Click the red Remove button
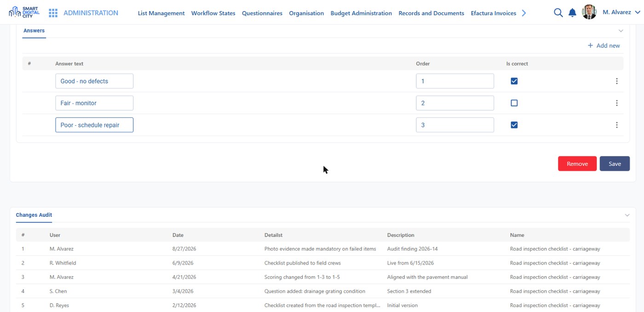Image resolution: width=644 pixels, height=312 pixels. [x=577, y=164]
